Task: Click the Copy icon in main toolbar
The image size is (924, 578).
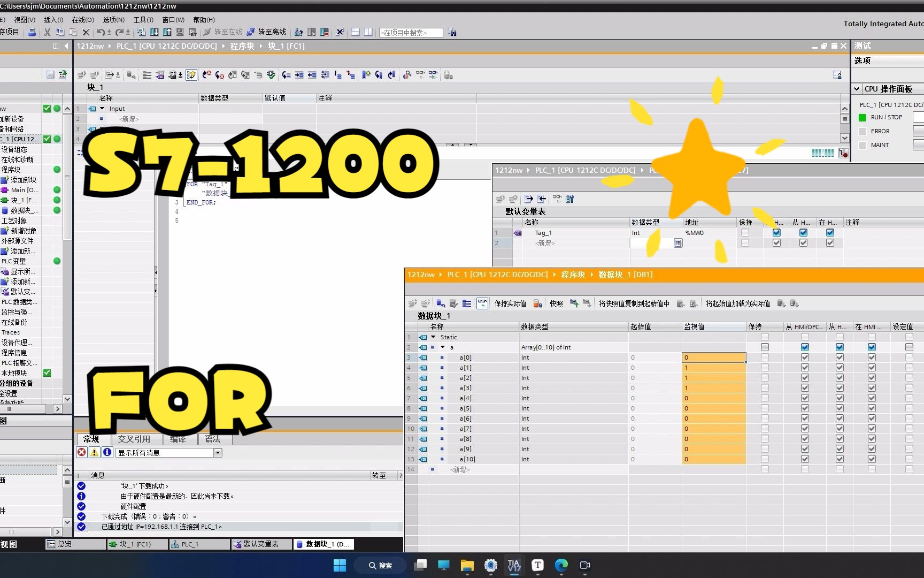Action: [x=60, y=32]
